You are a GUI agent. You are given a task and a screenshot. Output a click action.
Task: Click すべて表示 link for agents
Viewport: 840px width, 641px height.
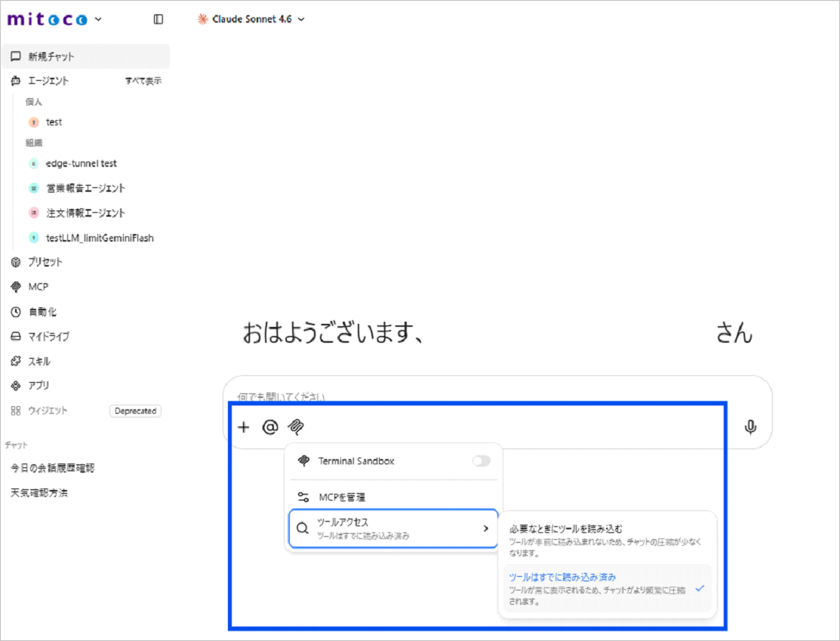point(143,81)
